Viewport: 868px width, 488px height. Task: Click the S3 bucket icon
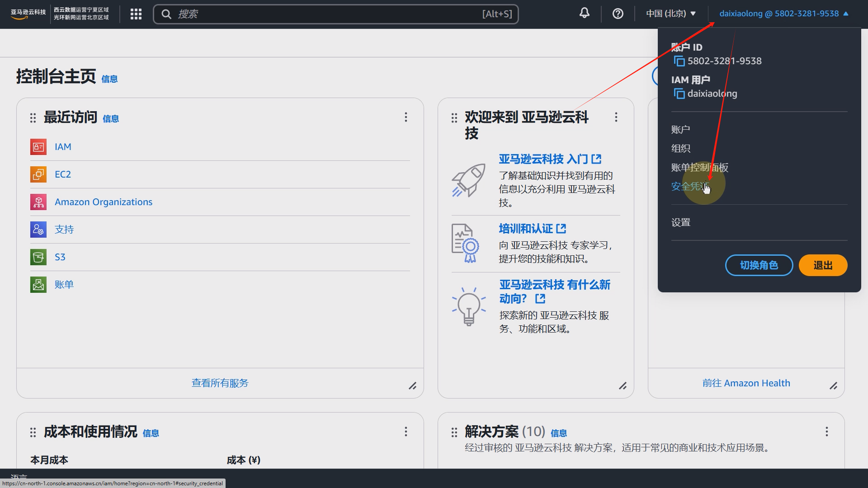38,257
